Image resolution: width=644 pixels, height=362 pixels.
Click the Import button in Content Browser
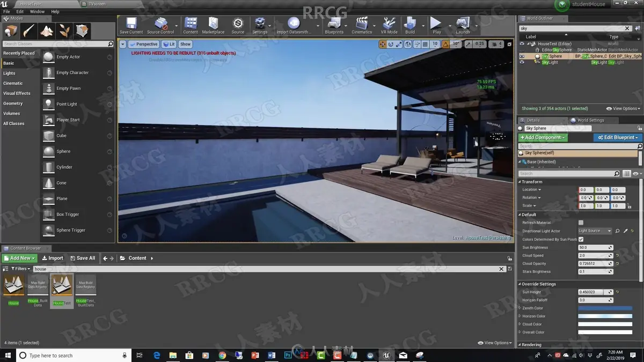[53, 258]
